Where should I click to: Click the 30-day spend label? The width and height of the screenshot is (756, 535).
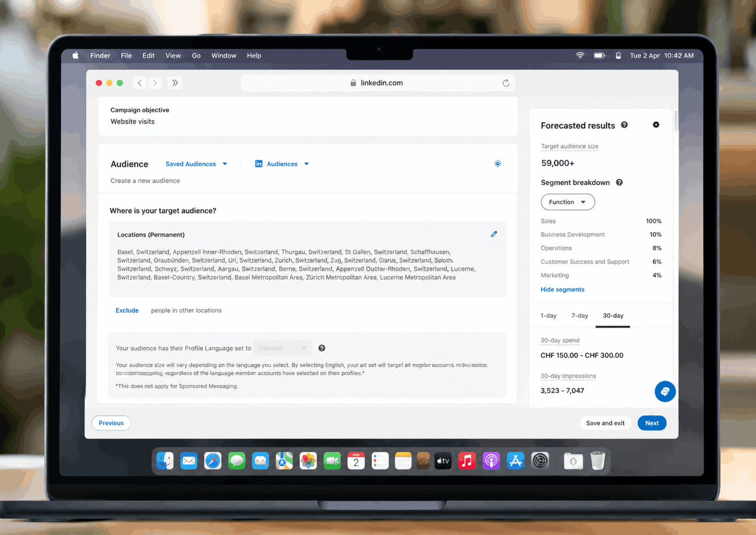(x=560, y=340)
